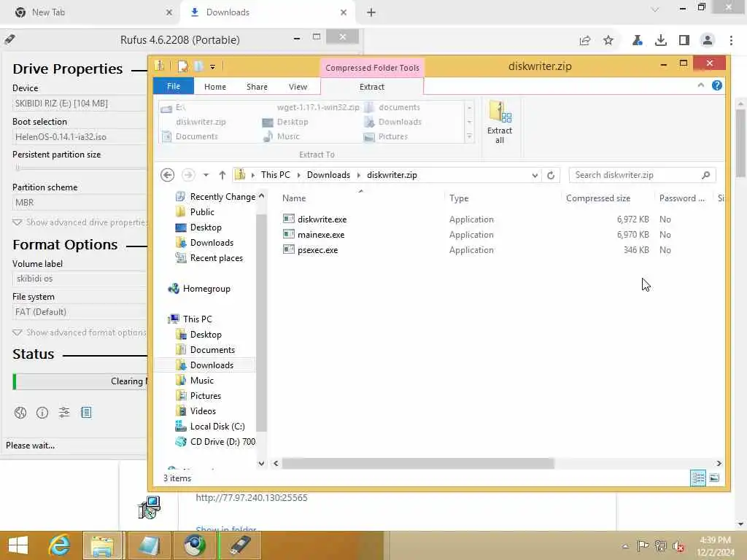Viewport: 747px width, 560px height.
Task: Close the Downloads browser tab
Action: click(x=344, y=12)
